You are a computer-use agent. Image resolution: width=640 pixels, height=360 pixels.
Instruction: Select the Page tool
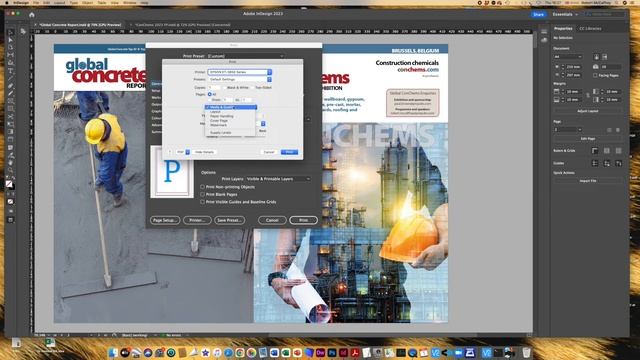pyautogui.click(x=11, y=47)
